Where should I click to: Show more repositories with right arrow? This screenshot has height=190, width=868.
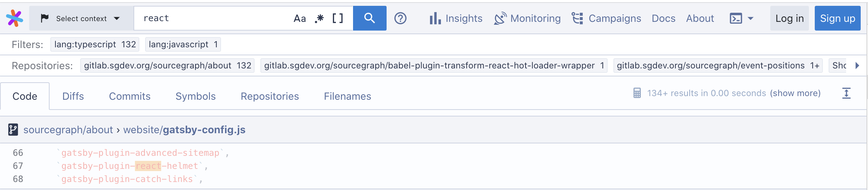tap(857, 66)
